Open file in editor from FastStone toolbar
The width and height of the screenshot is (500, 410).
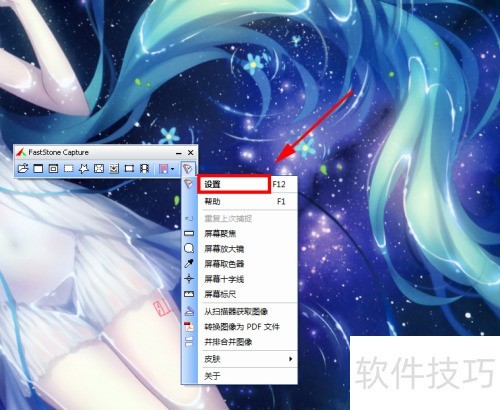pos(23,168)
